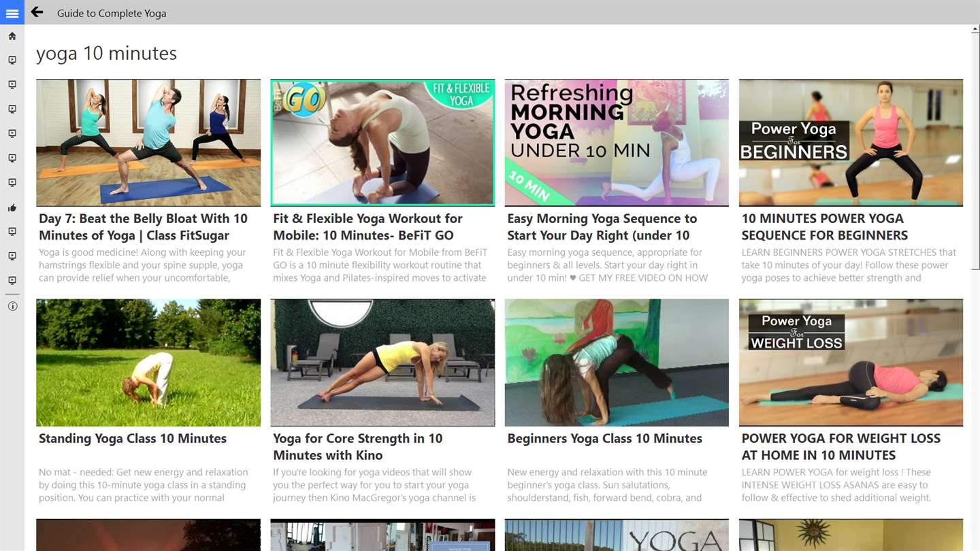Screen dimensions: 980x551
Task: Click the title Easy Morning Yoga Sequence
Action: coord(602,227)
